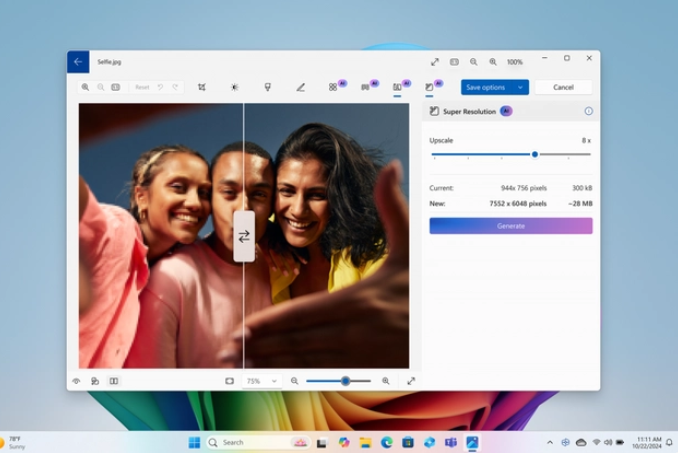Click the before/after swap handle on the photo

244,236
